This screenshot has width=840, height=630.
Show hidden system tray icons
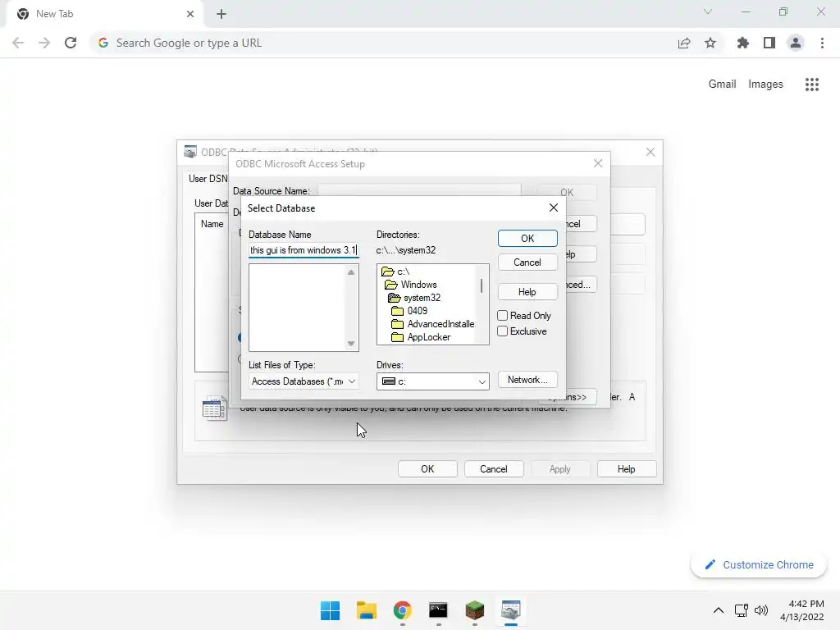(x=719, y=610)
